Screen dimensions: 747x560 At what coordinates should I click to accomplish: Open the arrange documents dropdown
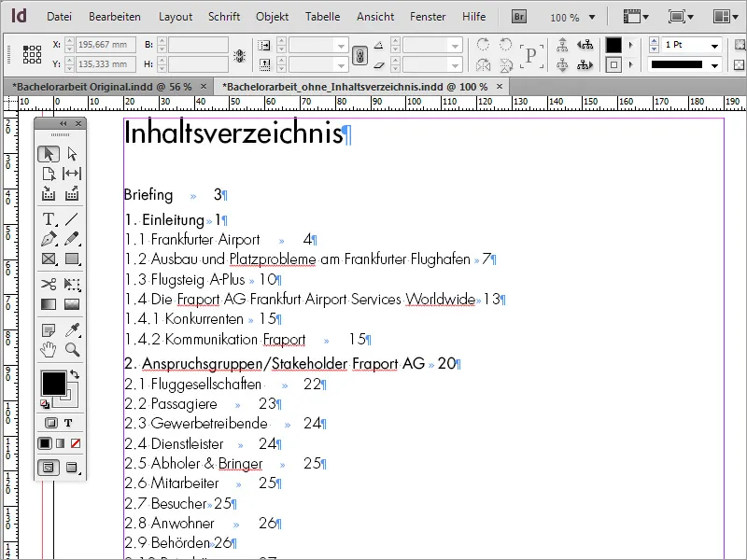point(727,17)
